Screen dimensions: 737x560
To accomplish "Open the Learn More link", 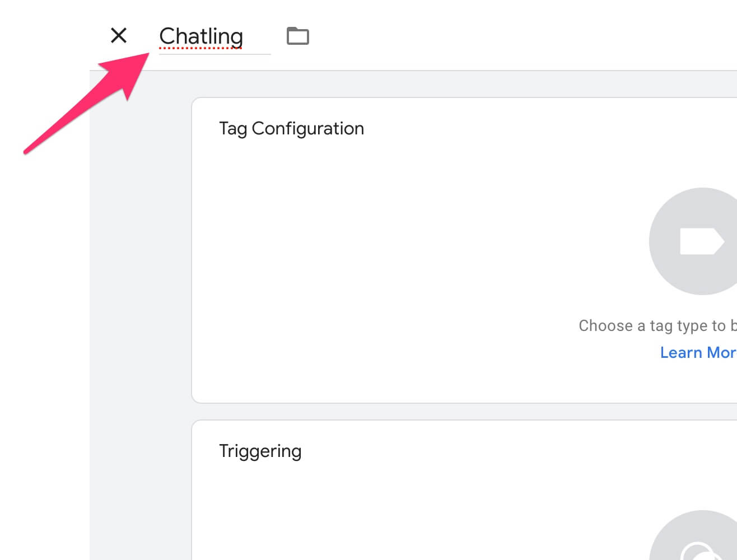I will point(698,352).
